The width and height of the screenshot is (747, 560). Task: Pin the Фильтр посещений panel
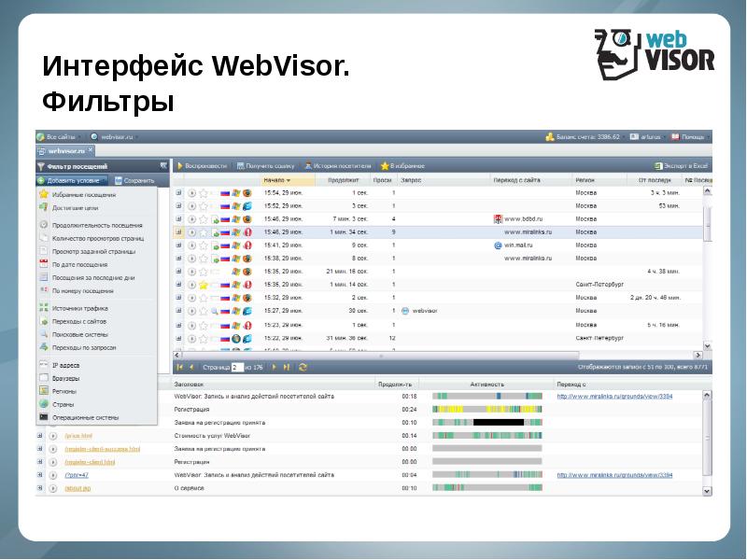(164, 166)
